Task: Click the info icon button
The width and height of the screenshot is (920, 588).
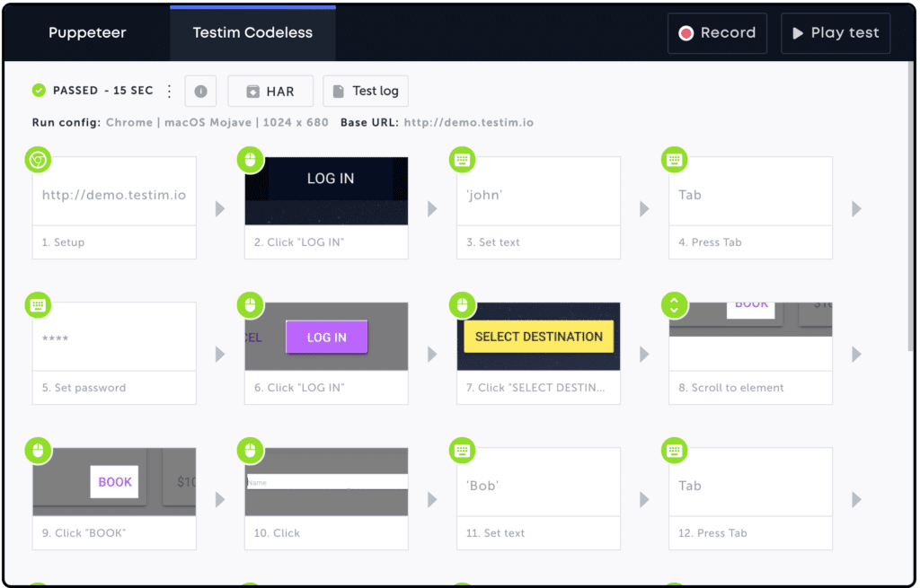Action: click(x=200, y=91)
